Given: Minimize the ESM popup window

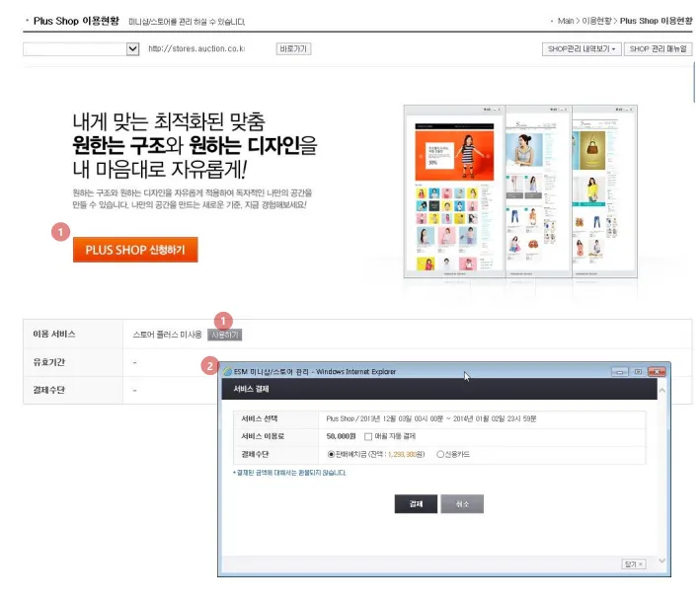Looking at the screenshot, I should 620,371.
